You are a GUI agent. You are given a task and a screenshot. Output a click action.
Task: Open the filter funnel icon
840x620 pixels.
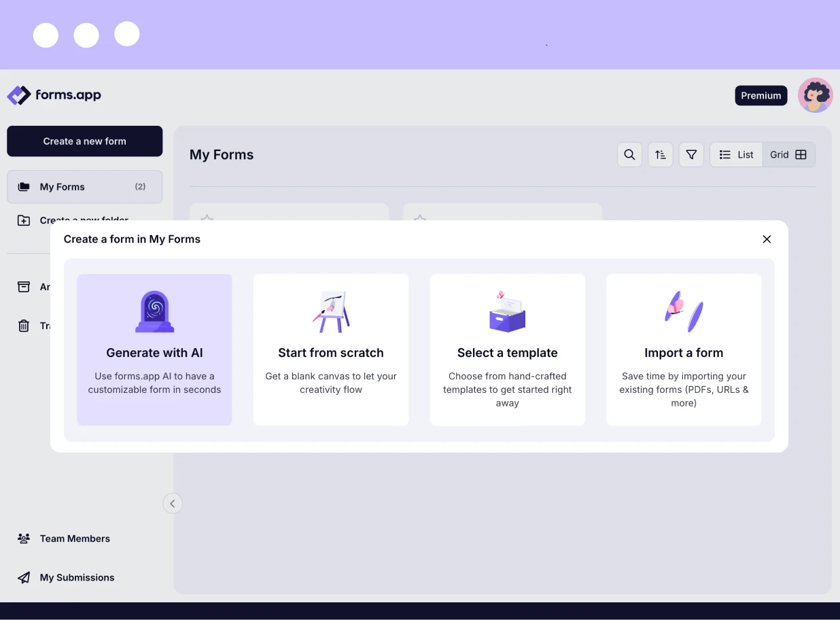pos(691,155)
